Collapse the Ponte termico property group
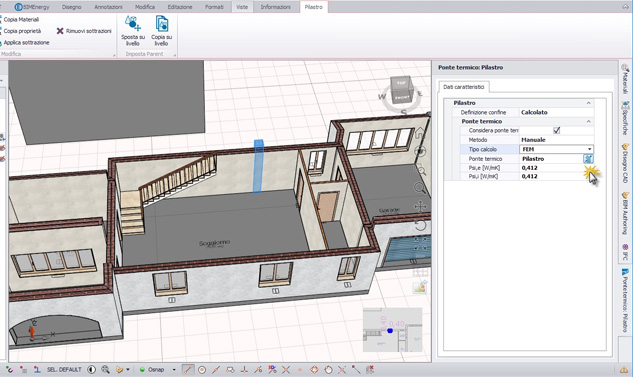Screen dimensions: 633x377 (589, 121)
